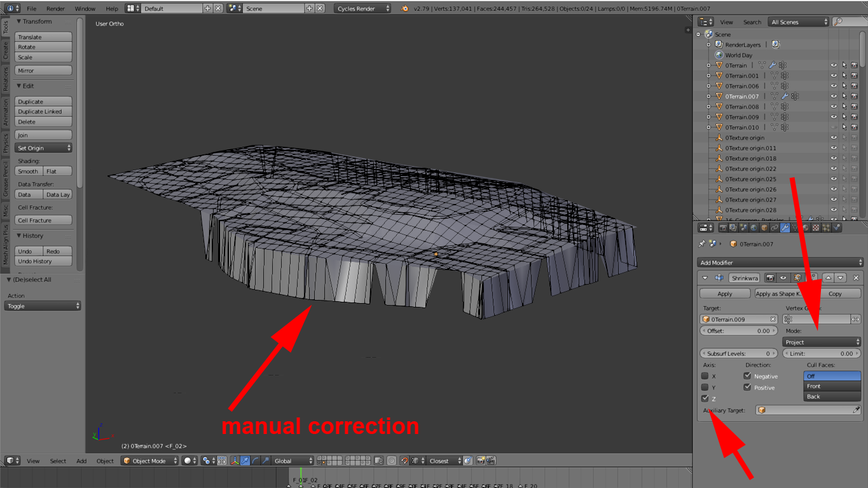Toggle the 3D manipulator axes icon

[x=235, y=461]
